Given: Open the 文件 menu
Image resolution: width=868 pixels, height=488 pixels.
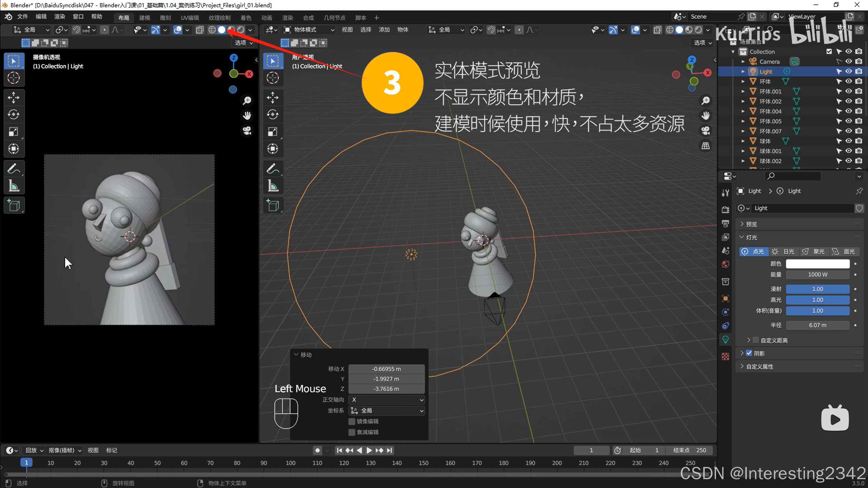Looking at the screenshot, I should pos(22,17).
